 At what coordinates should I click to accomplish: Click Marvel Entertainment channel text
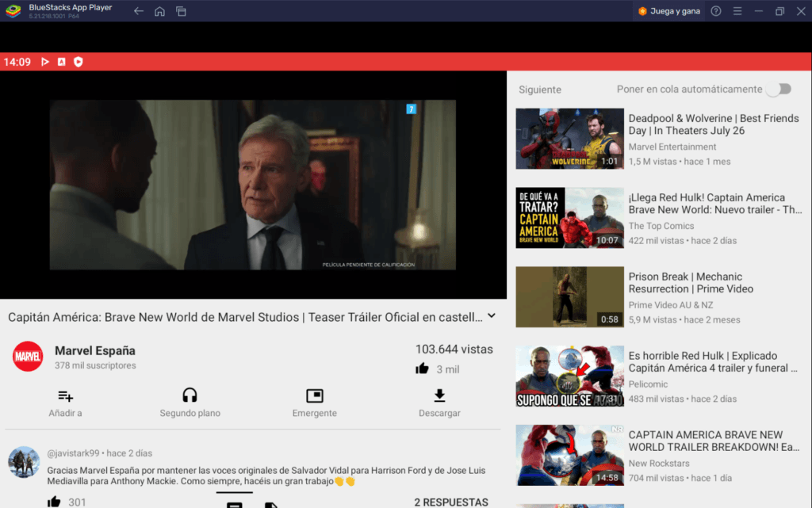point(672,147)
